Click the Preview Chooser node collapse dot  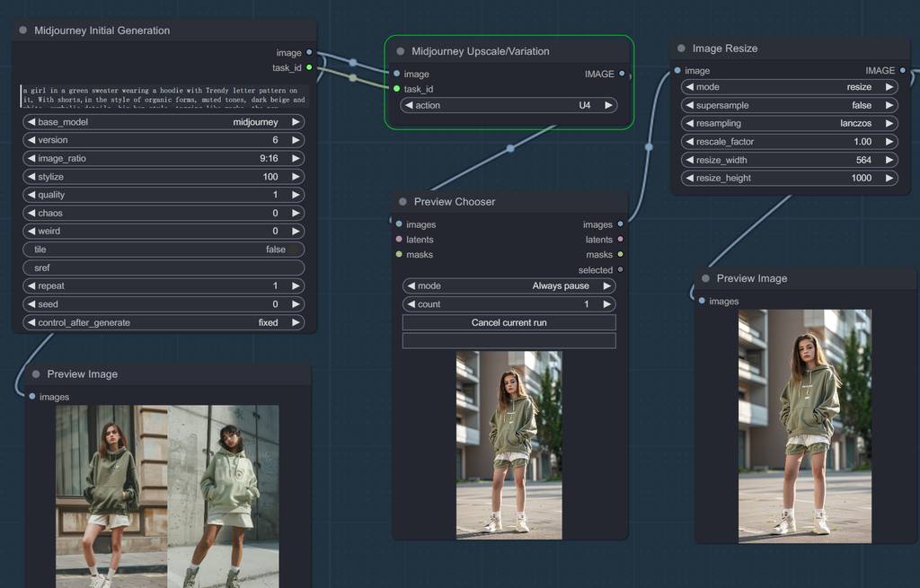402,202
